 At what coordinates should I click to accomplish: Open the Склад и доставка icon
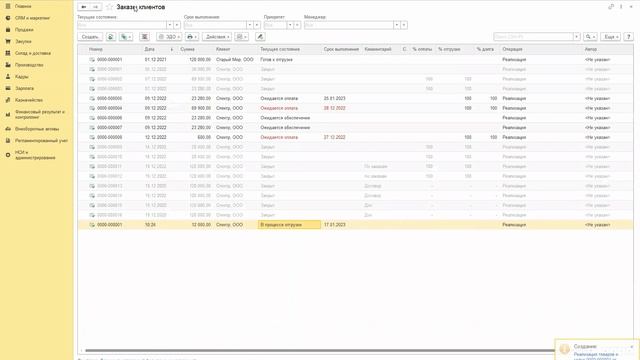7,53
